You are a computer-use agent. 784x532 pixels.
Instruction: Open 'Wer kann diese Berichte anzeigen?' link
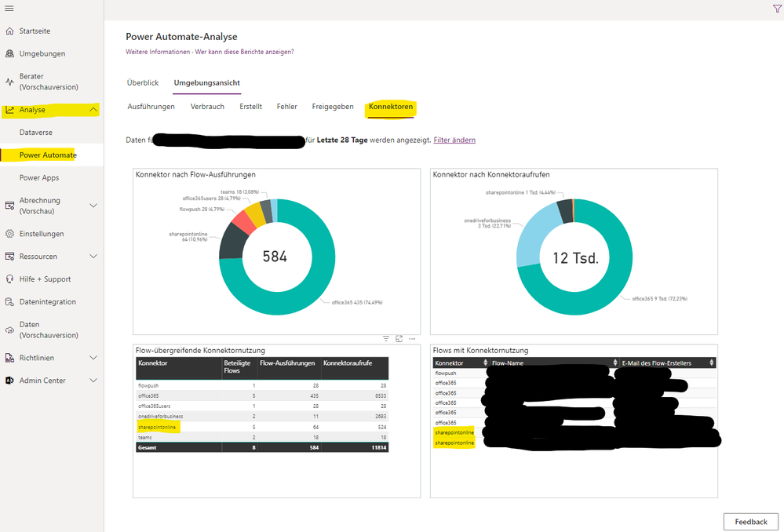pyautogui.click(x=245, y=52)
